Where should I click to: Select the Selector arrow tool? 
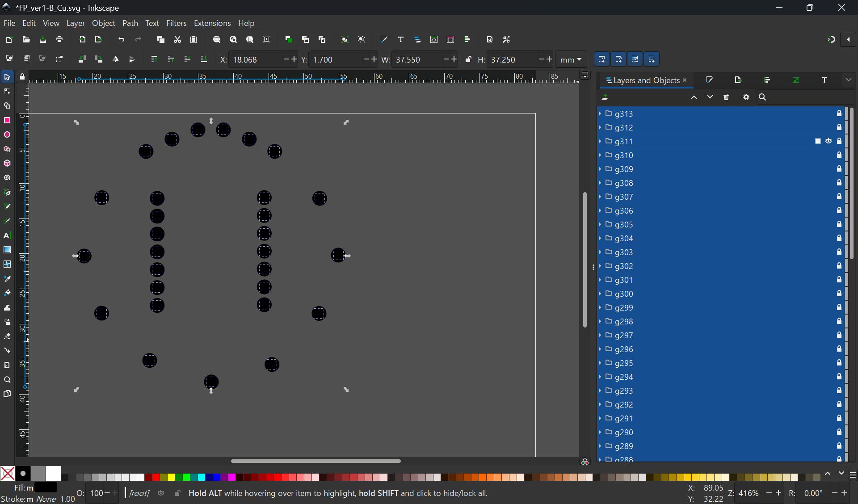pos(7,77)
